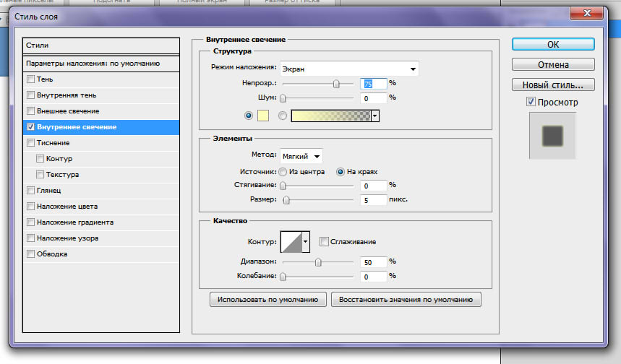Click the Размер value field

(x=373, y=200)
